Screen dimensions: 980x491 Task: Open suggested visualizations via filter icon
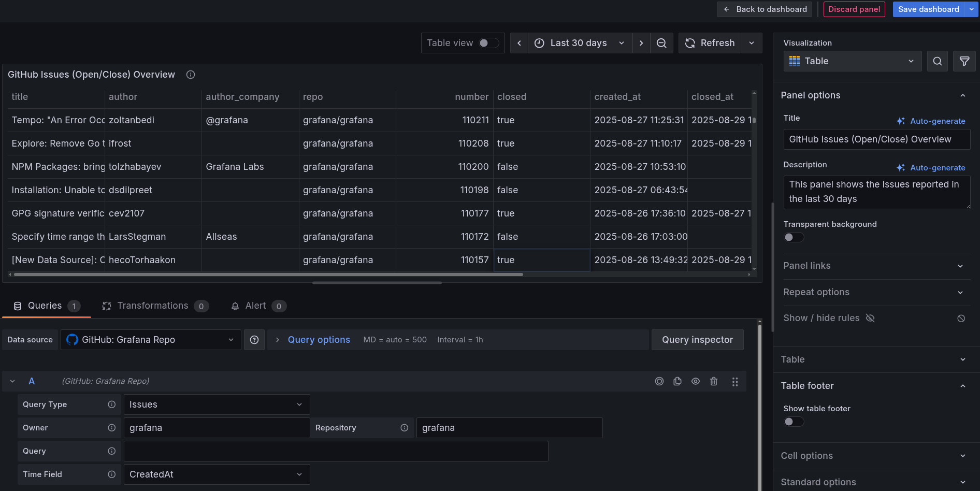tap(964, 61)
